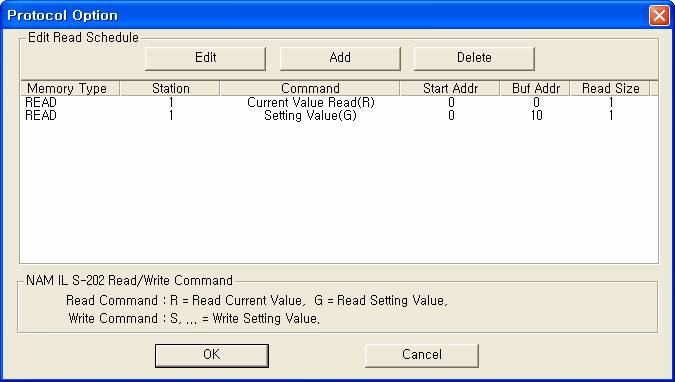The width and height of the screenshot is (675, 382).
Task: Sort by the Start Addr column
Action: [450, 88]
